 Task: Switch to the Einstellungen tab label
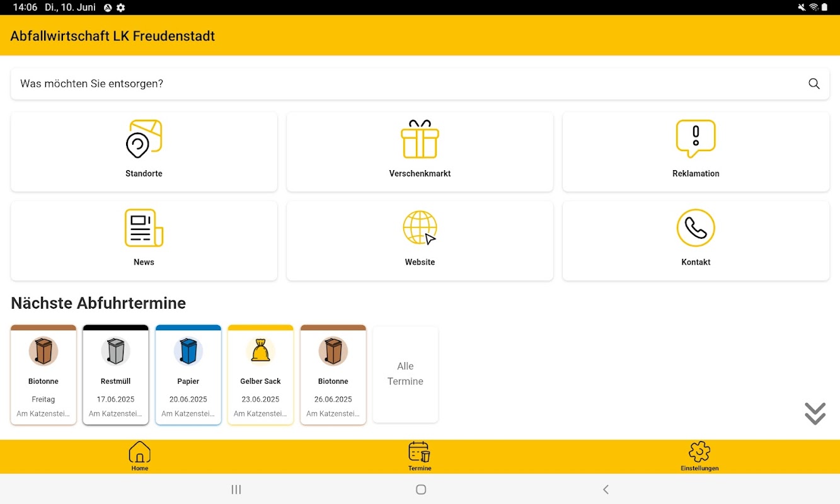[699, 468]
